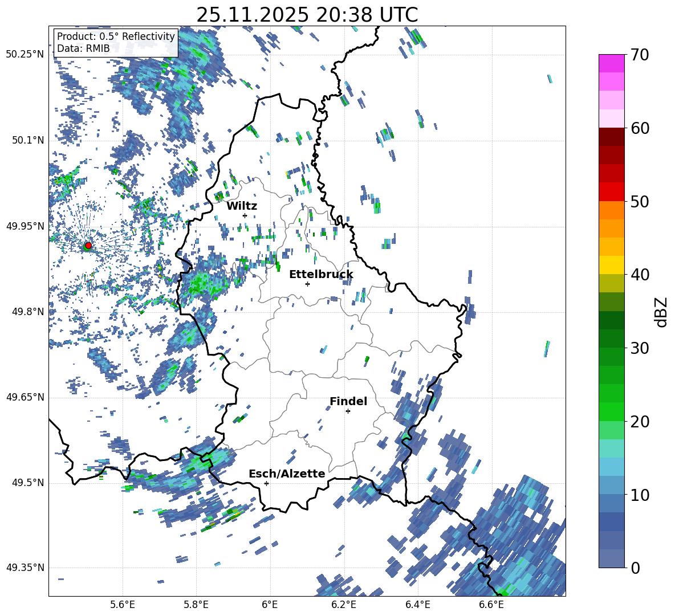Click the 70 colorbar tick label
This screenshot has height=616, width=675.
click(x=640, y=55)
